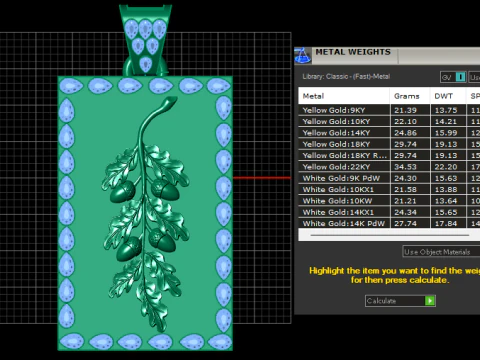Select the 'White Gold:14K PdW' row
This screenshot has height=360, width=480.
pyautogui.click(x=389, y=223)
